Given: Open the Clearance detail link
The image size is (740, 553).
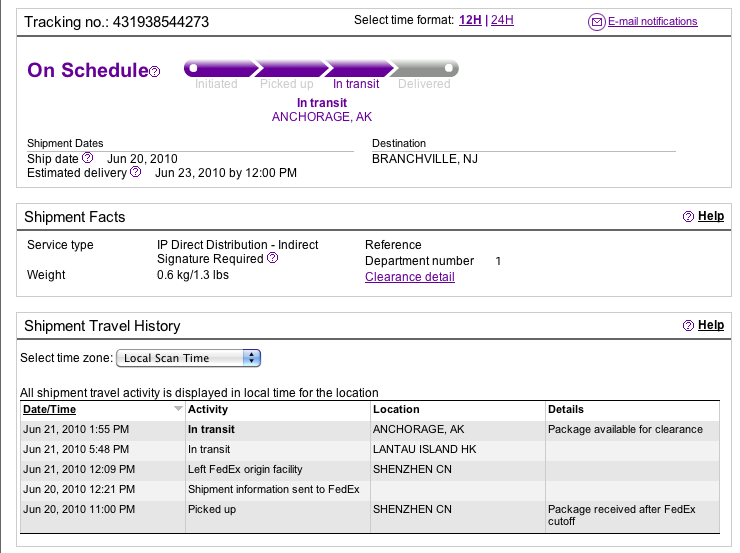Looking at the screenshot, I should [x=410, y=277].
